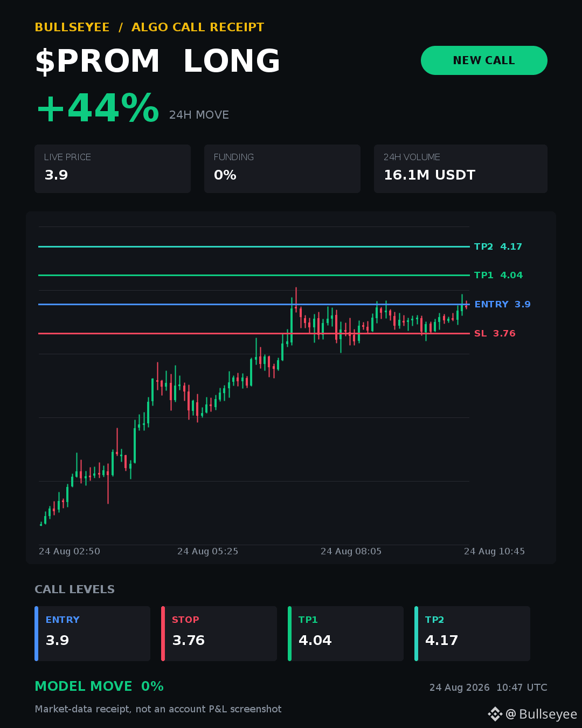This screenshot has height=728, width=582.
Task: Click the ENTRY 3.9 chart line label
Action: tap(502, 304)
